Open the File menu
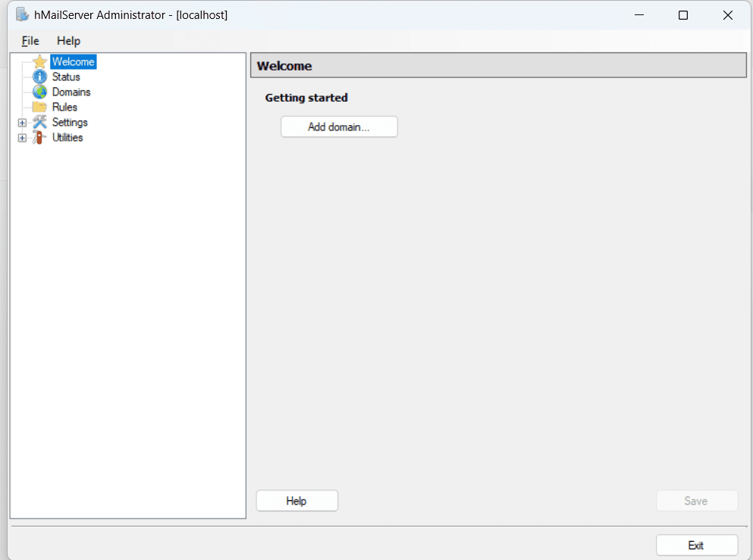Image resolution: width=753 pixels, height=560 pixels. click(30, 41)
